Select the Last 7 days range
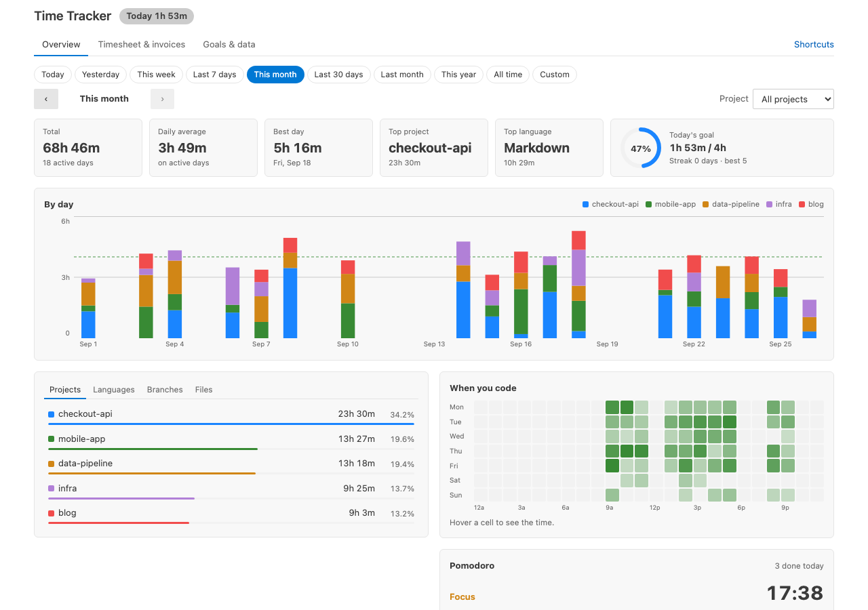 tap(215, 75)
